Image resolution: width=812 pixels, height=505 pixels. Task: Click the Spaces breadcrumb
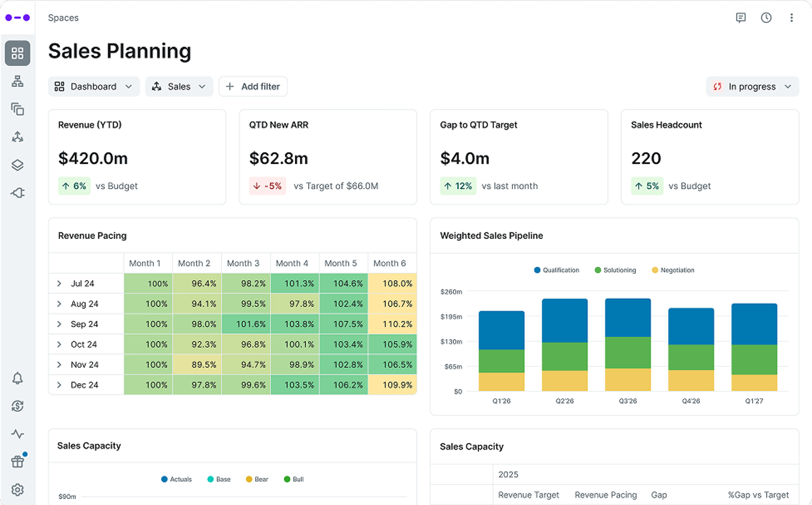point(63,18)
